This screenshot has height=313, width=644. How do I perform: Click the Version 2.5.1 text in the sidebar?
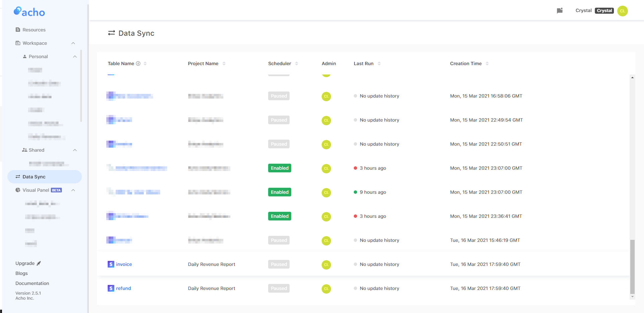pyautogui.click(x=28, y=293)
